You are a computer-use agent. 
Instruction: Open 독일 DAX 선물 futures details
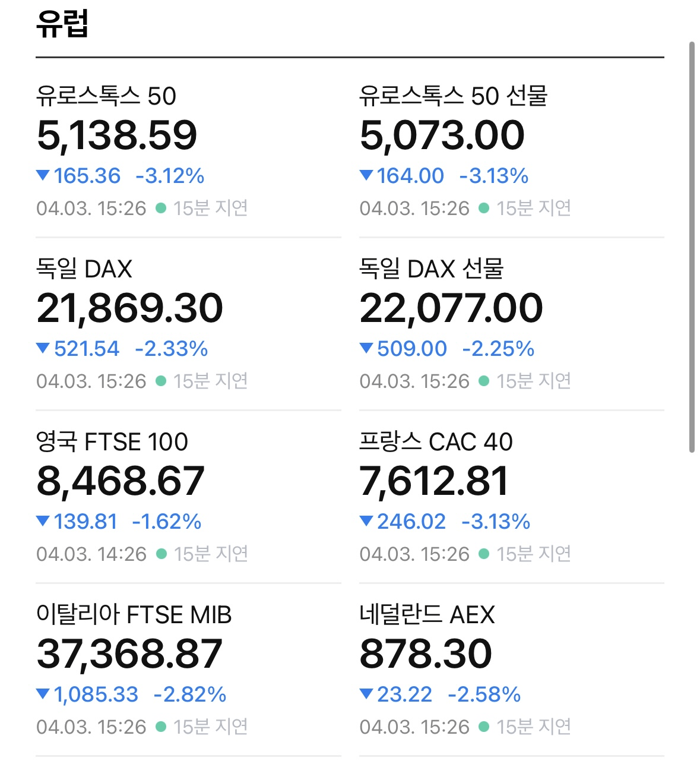coord(431,269)
